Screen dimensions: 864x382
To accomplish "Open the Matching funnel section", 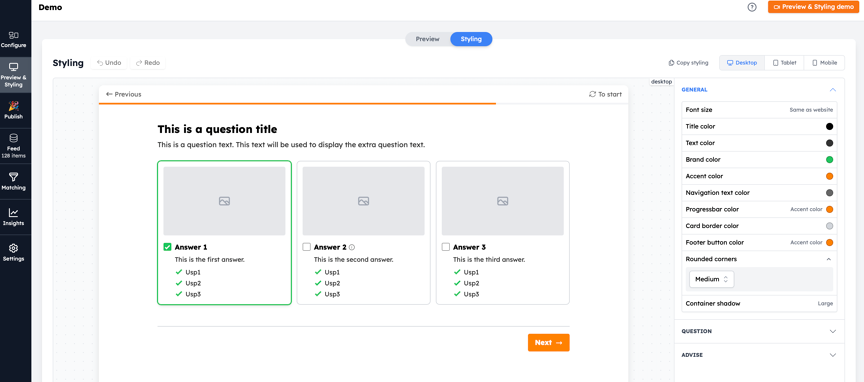I will pyautogui.click(x=14, y=181).
